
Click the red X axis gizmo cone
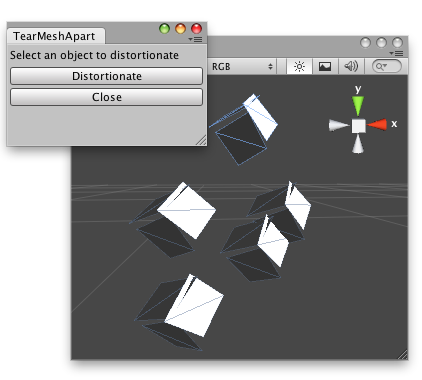(x=377, y=125)
